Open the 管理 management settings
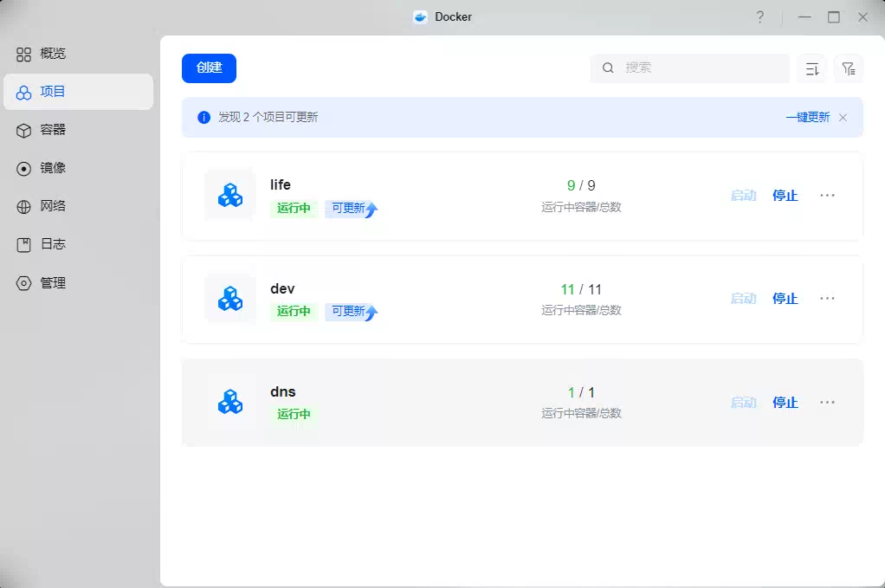This screenshot has width=885, height=588. click(41, 282)
